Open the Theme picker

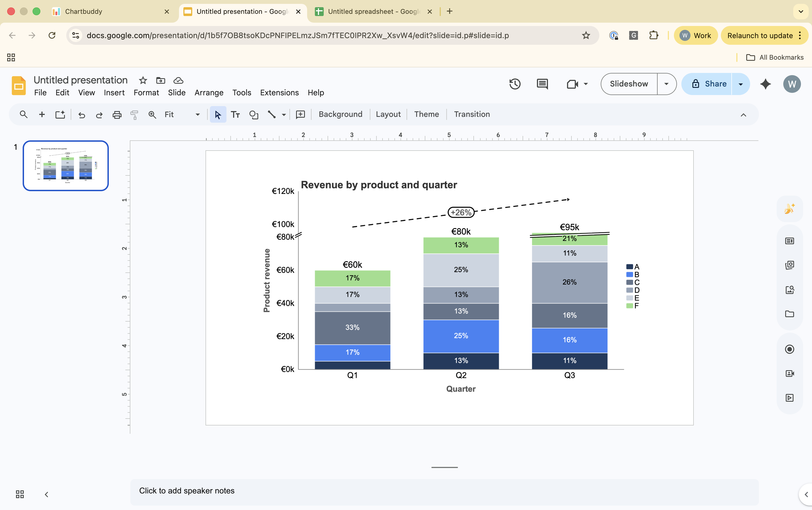[426, 114]
